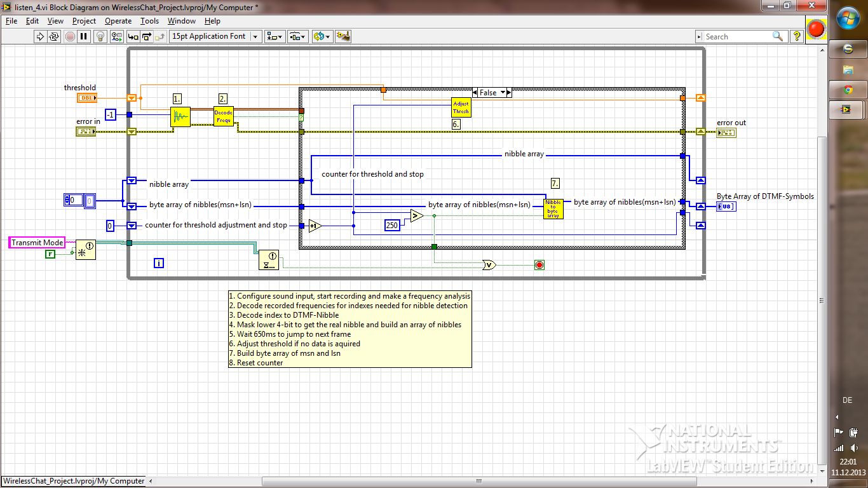868x488 pixels.
Task: Click the Search input field
Action: [737, 37]
